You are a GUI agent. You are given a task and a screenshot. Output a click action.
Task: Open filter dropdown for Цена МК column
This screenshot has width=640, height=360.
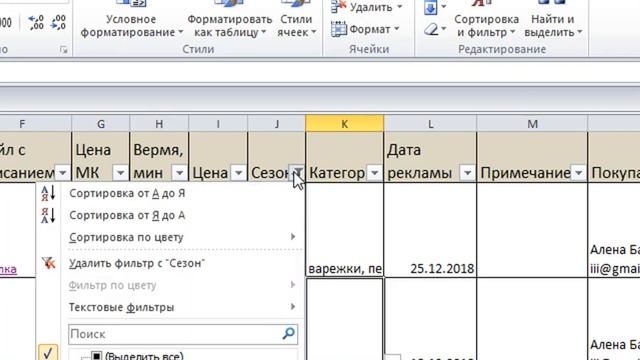(x=120, y=173)
